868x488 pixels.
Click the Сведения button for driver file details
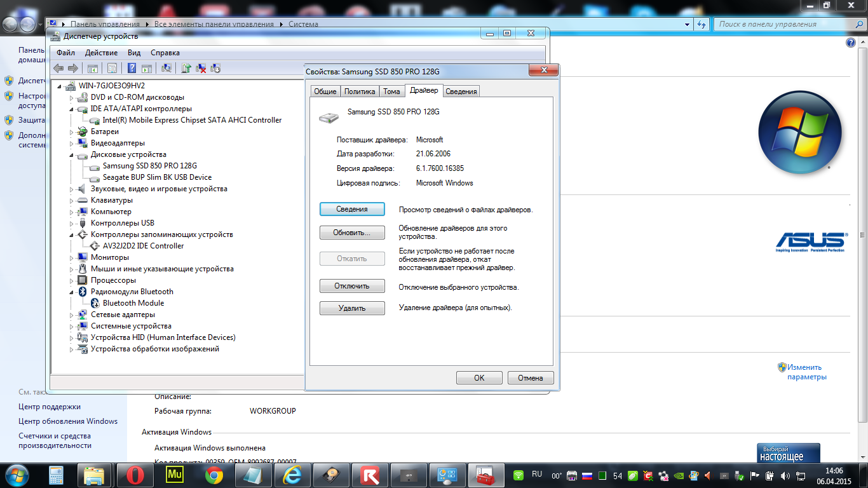352,209
